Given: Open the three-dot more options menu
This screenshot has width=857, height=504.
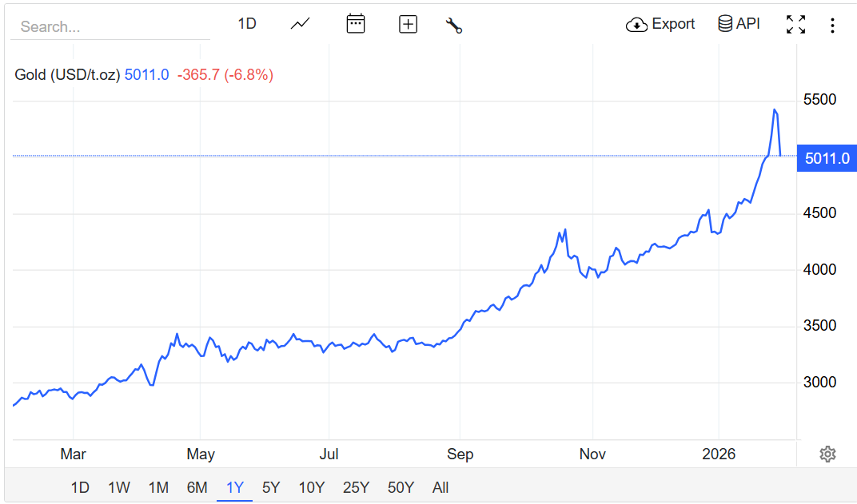Looking at the screenshot, I should click(x=832, y=26).
